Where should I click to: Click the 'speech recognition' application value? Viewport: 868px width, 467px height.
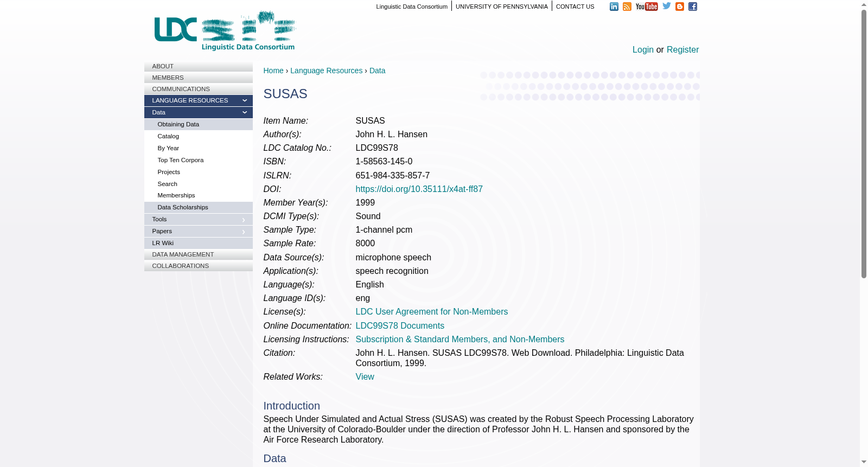coord(392,271)
